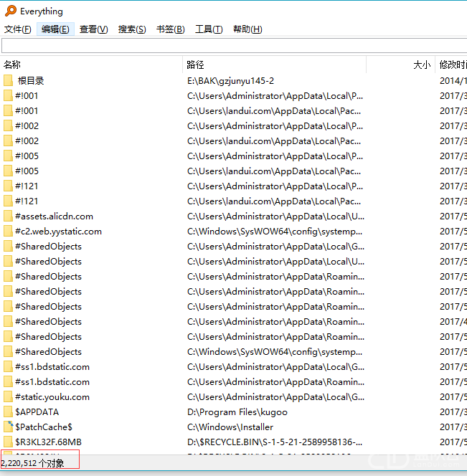The width and height of the screenshot is (467, 476).
Task: Select the name #static.youku.com
Action: click(52, 396)
